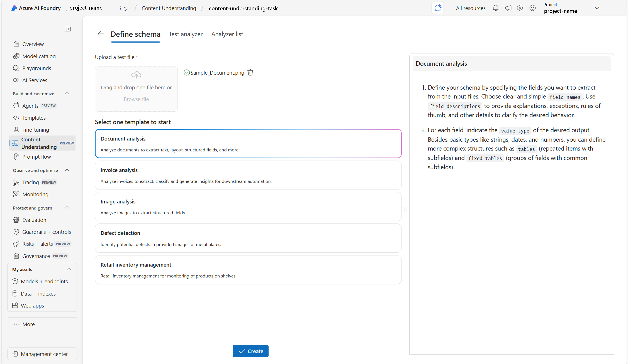Delete the Sample_Document.png file with trash icon
This screenshot has width=628, height=364.
coord(250,73)
